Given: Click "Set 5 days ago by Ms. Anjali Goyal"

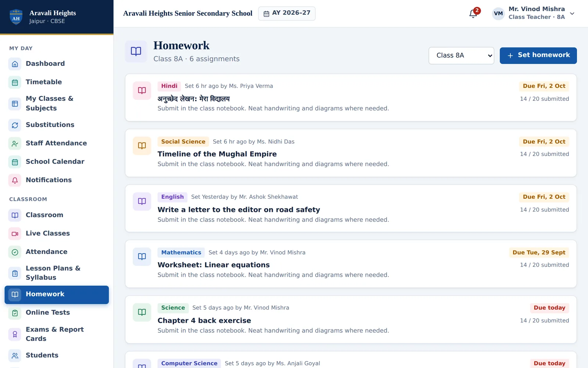Looking at the screenshot, I should (272, 363).
